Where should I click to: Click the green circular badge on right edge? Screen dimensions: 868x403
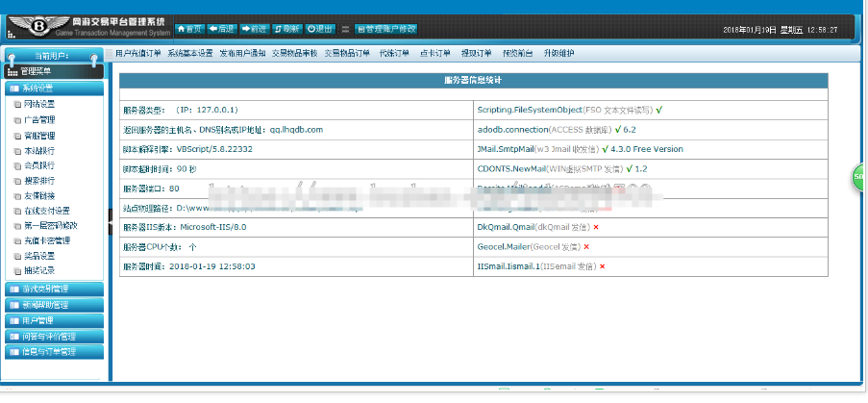(859, 178)
